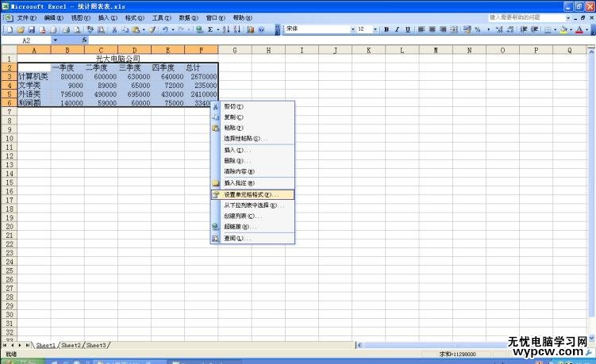596x364 pixels.
Task: Open the font size dropdown arrow
Action: point(375,29)
